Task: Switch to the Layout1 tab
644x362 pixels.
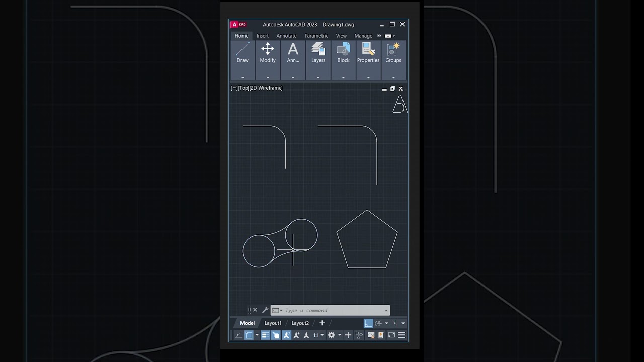Action: [x=273, y=323]
